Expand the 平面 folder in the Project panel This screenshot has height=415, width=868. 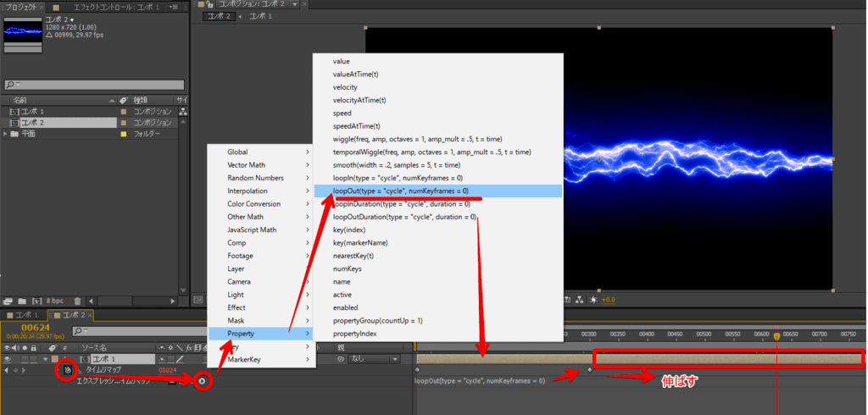coord(7,134)
